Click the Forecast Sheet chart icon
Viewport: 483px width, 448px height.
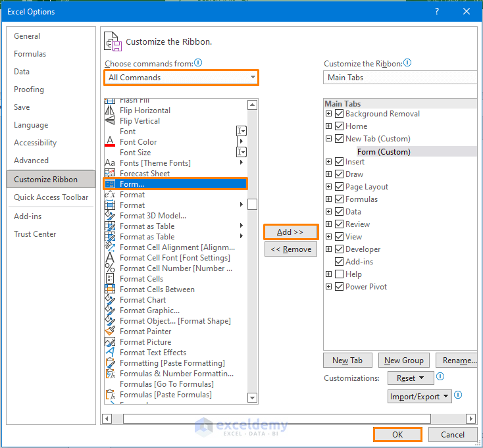[x=110, y=173]
